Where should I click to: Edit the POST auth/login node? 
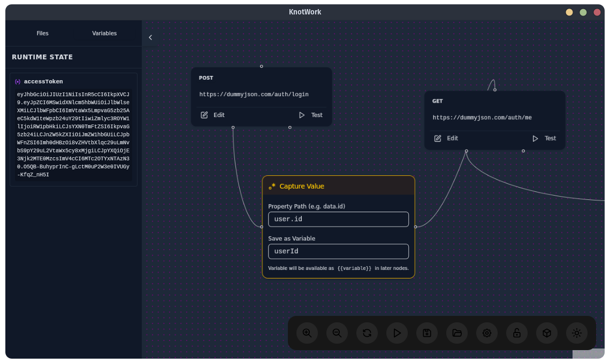tap(214, 114)
